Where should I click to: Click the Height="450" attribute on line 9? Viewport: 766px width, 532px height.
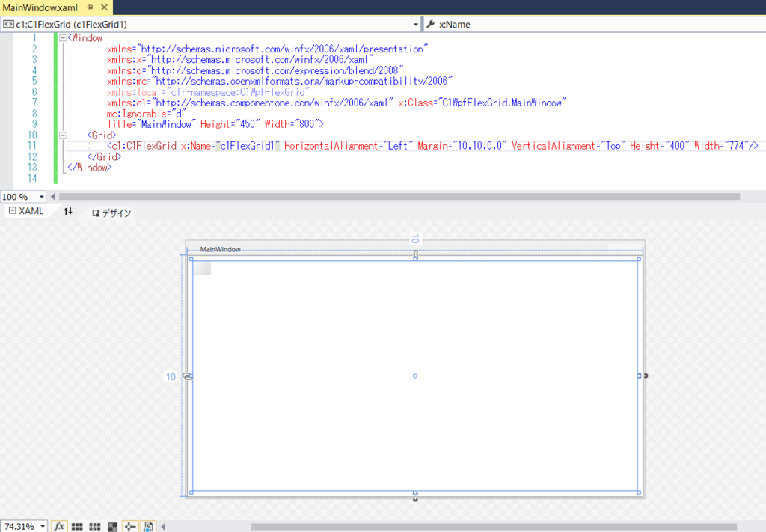pyautogui.click(x=230, y=124)
